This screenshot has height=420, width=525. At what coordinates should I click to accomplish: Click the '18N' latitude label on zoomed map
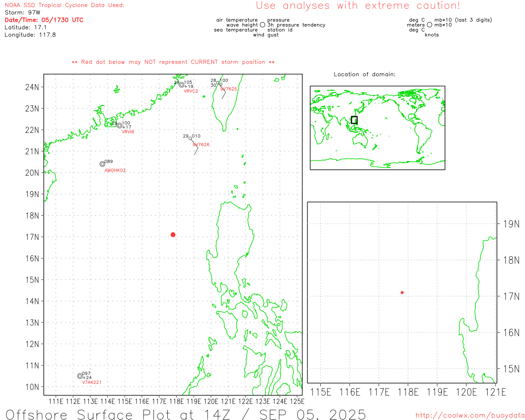pos(511,260)
